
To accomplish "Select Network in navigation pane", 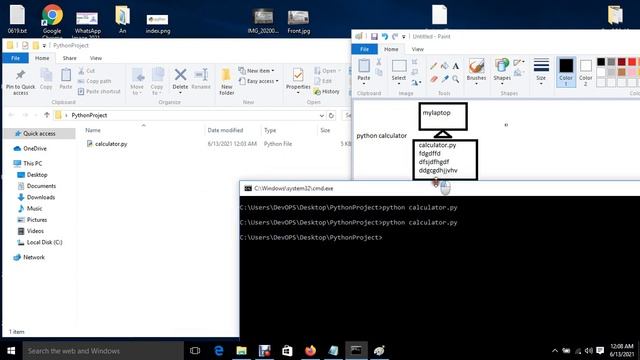I will pyautogui.click(x=33, y=257).
